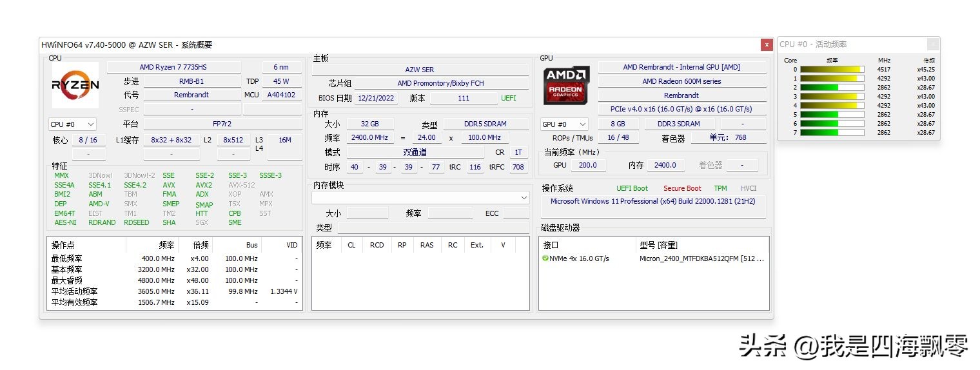Click the AVX2 feature flag
980x370 pixels.
204,185
